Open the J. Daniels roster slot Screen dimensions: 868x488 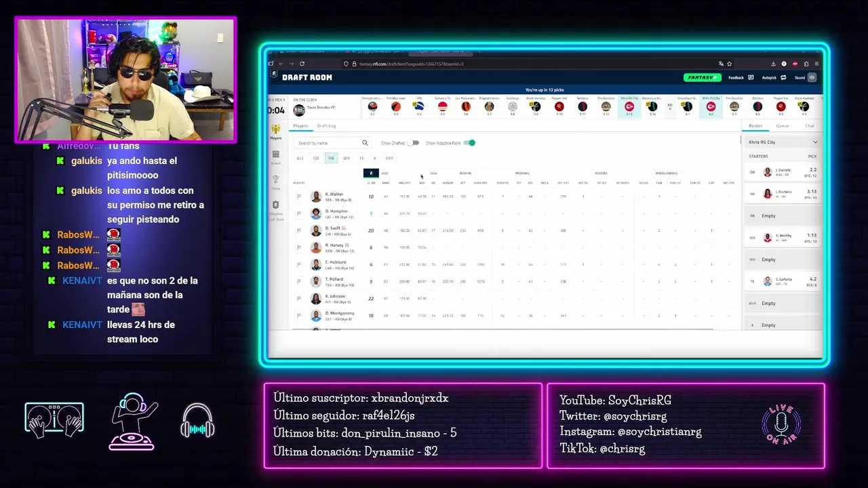click(x=783, y=172)
